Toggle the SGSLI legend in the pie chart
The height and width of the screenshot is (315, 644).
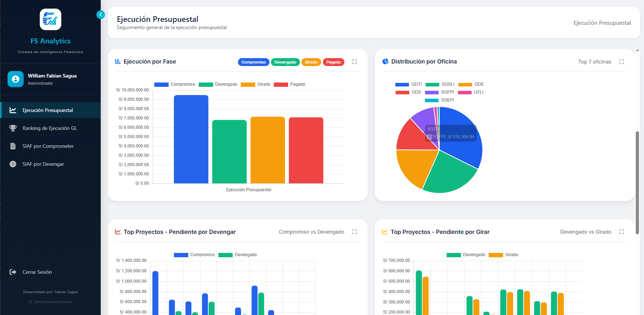pos(440,84)
